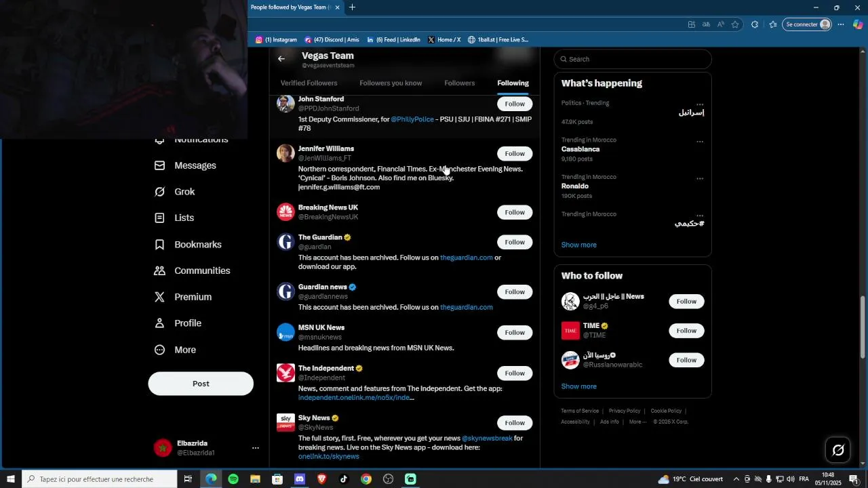Open Edge Copilot icon in toolbar
This screenshot has height=488, width=868.
coord(858,24)
